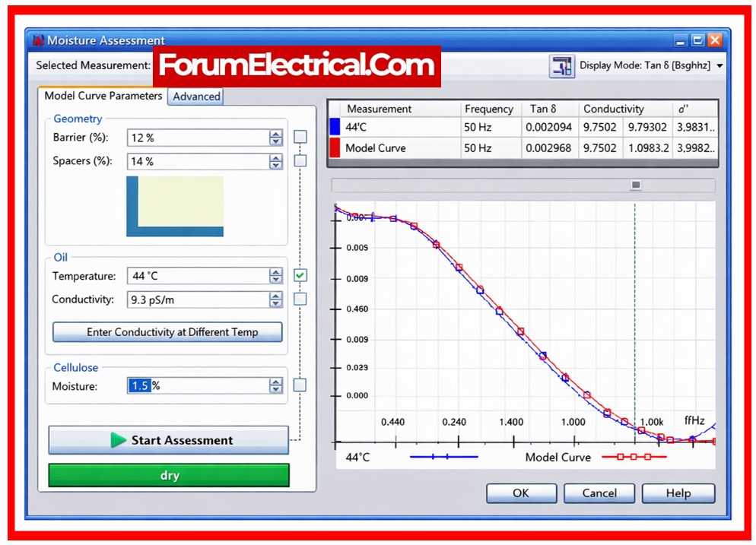The width and height of the screenshot is (756, 545).
Task: Enable the Moisture checkbox
Action: [300, 385]
